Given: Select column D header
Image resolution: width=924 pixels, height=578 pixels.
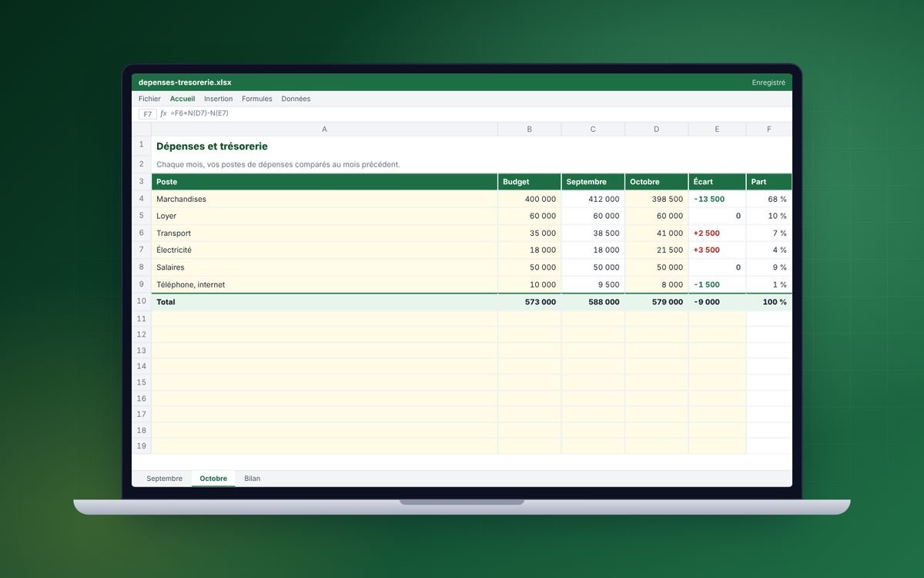Looking at the screenshot, I should [656, 129].
